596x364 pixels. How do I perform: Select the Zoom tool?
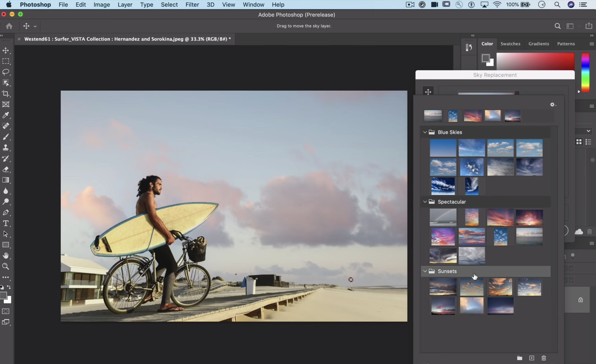(6, 266)
